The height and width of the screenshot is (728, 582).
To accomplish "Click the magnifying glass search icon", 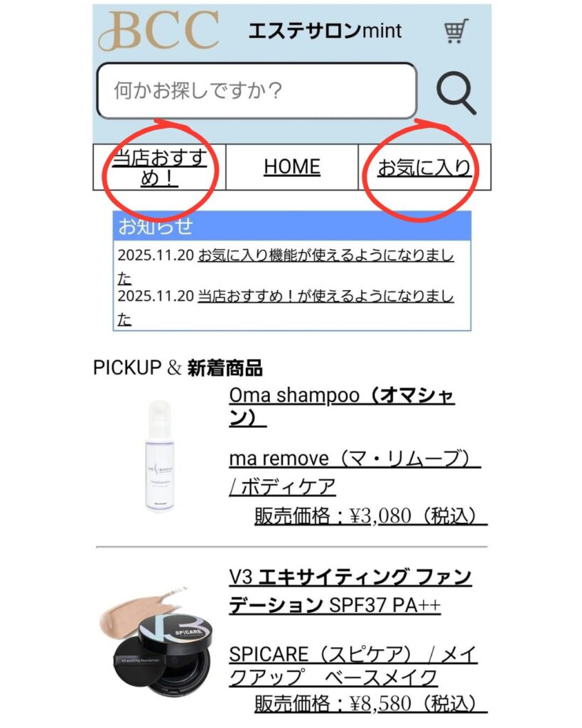I will click(456, 93).
